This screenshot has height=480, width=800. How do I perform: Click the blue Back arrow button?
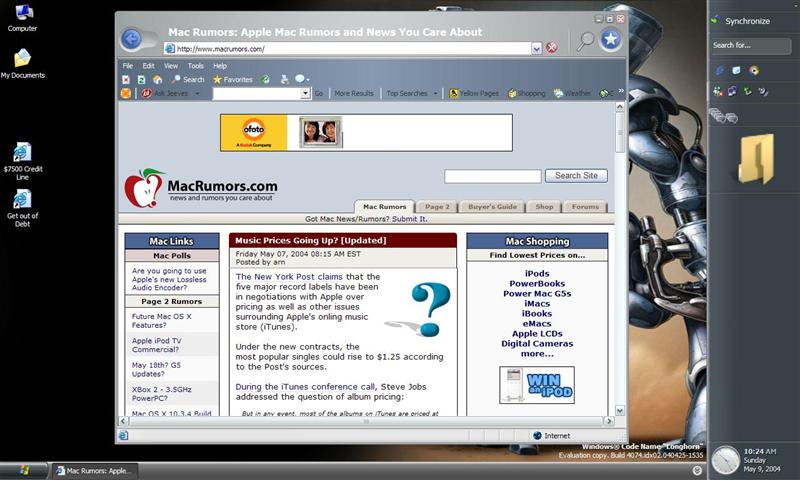coord(132,39)
